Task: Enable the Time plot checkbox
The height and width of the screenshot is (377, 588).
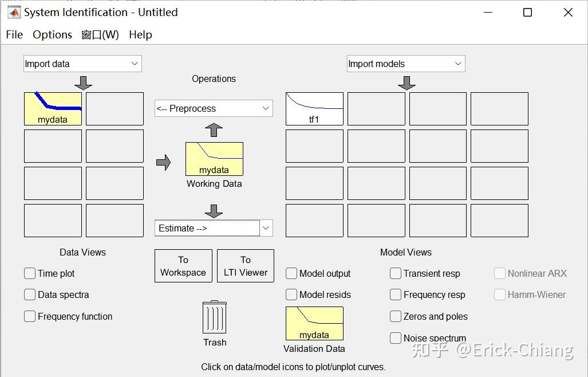Action: coord(30,273)
